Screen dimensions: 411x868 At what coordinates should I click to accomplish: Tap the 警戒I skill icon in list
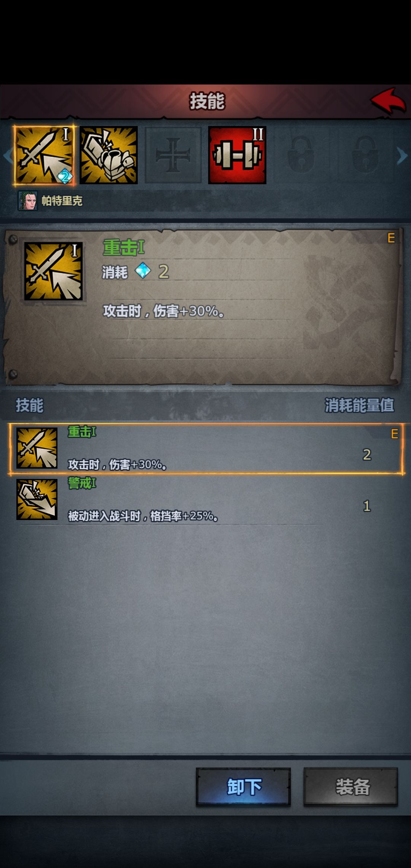point(37,499)
